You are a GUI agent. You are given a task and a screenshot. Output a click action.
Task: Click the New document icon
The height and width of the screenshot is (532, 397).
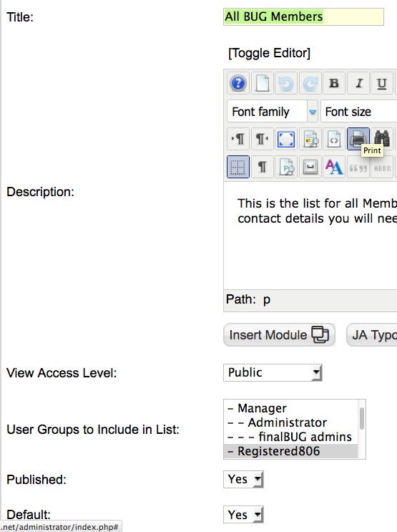pos(262,83)
